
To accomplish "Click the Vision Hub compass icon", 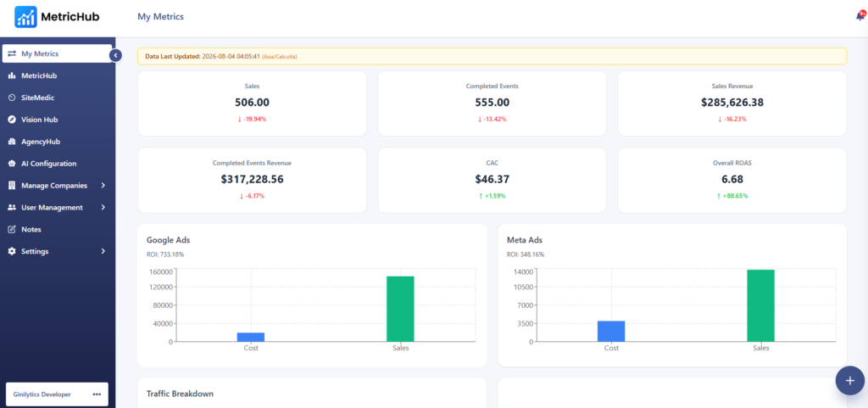I will tap(12, 120).
